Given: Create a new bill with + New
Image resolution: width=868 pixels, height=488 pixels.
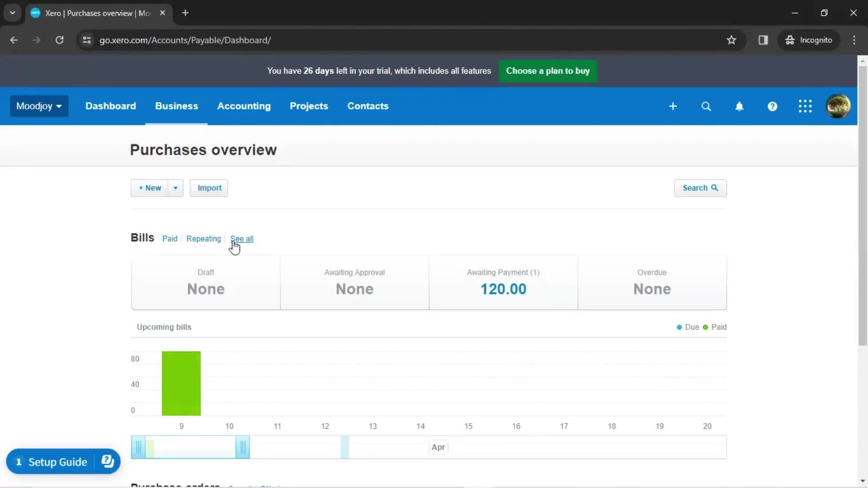Looking at the screenshot, I should coord(150,188).
